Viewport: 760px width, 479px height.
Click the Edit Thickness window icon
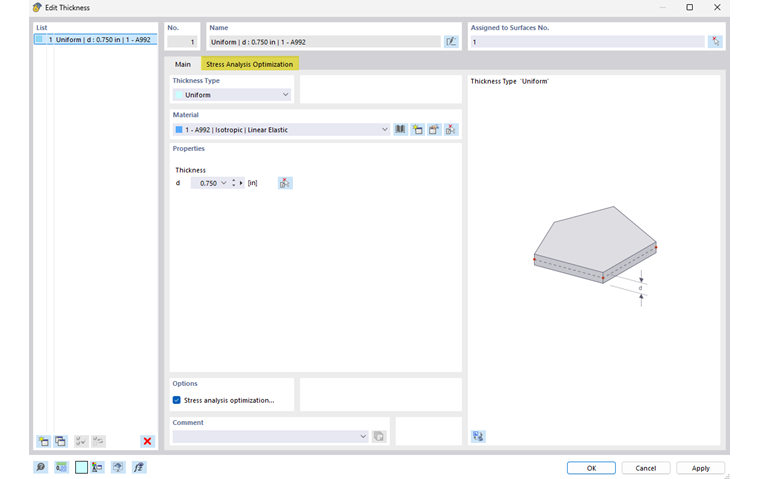point(37,7)
